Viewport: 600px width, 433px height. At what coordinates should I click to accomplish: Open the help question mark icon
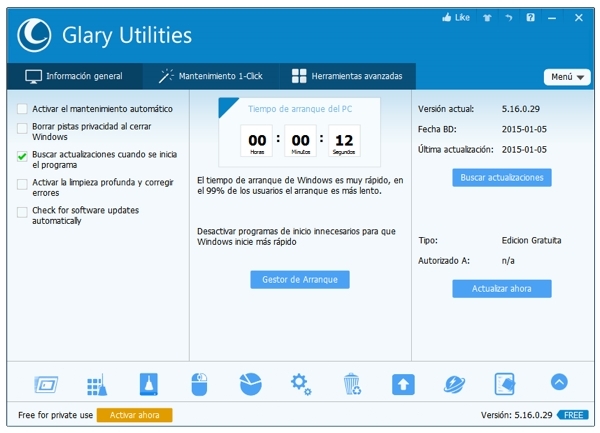click(x=530, y=18)
